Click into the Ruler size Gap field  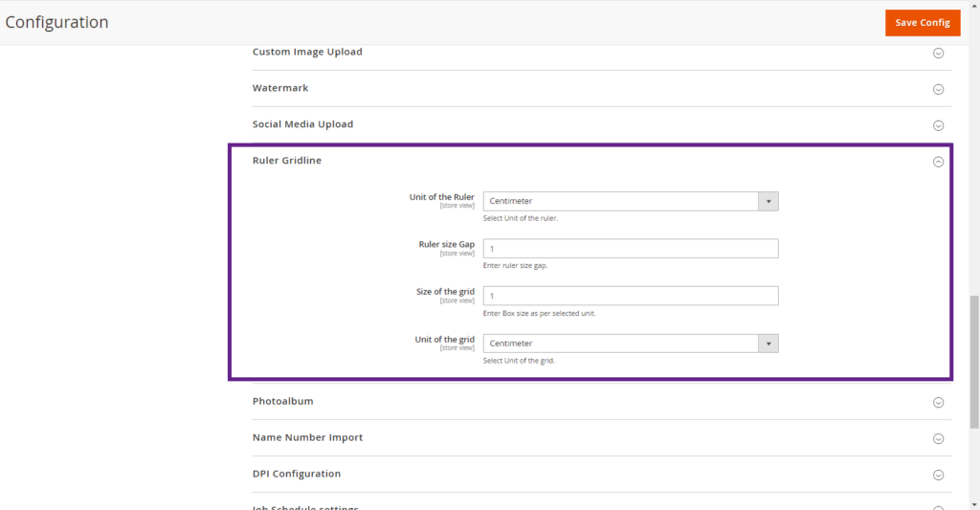[x=630, y=249]
